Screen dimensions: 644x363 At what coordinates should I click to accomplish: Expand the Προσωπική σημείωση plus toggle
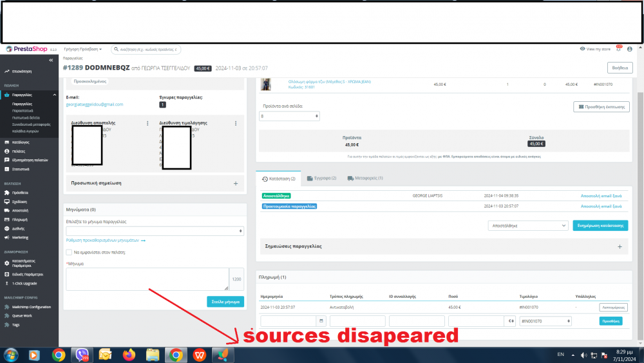[236, 183]
